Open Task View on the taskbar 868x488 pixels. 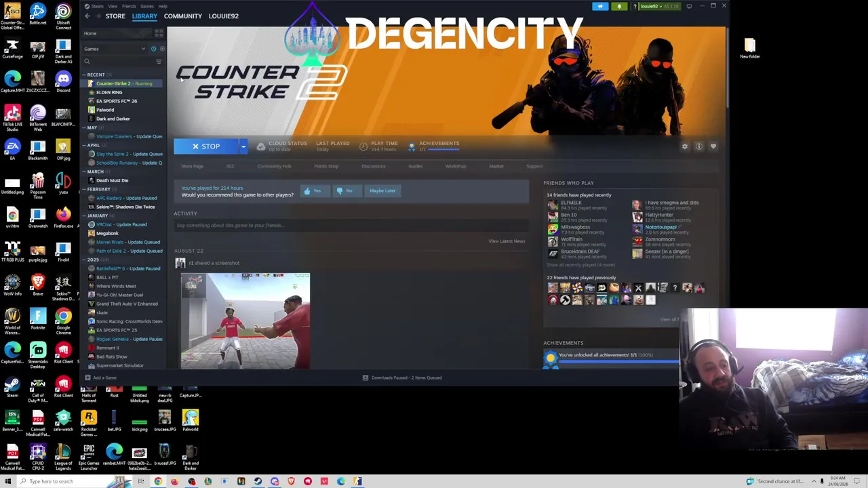(x=141, y=481)
